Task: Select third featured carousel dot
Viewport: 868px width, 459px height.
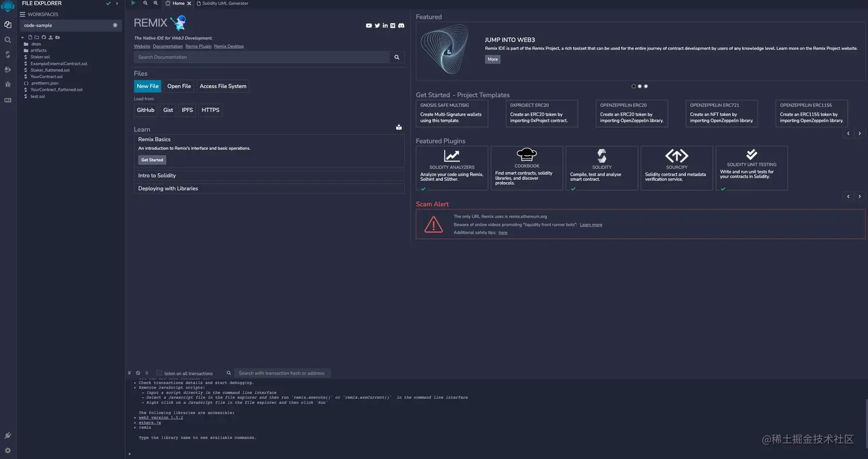Action: point(646,86)
